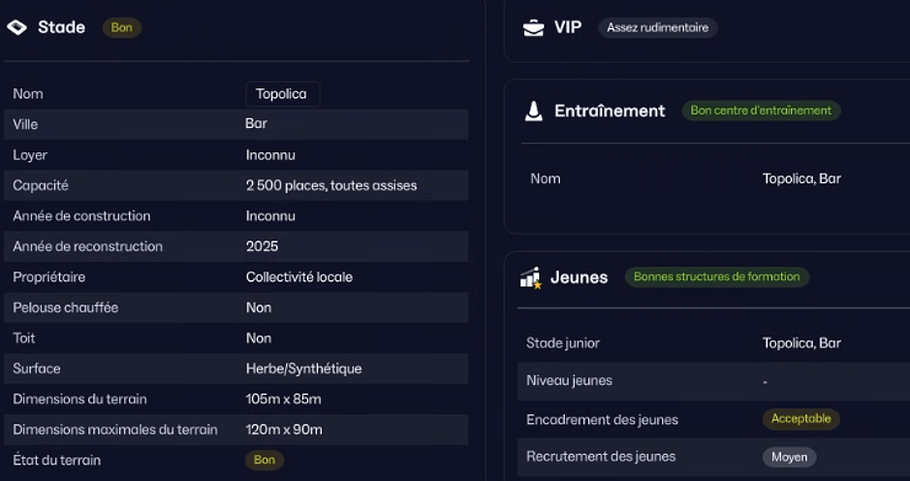Click the 'Acceptable' youth coaching badge
Viewport: 910px width, 481px height.
tap(801, 419)
